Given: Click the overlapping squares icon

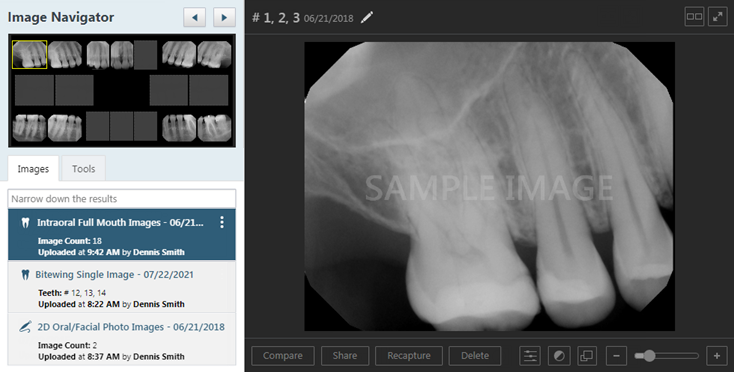Looking at the screenshot, I should pos(586,356).
